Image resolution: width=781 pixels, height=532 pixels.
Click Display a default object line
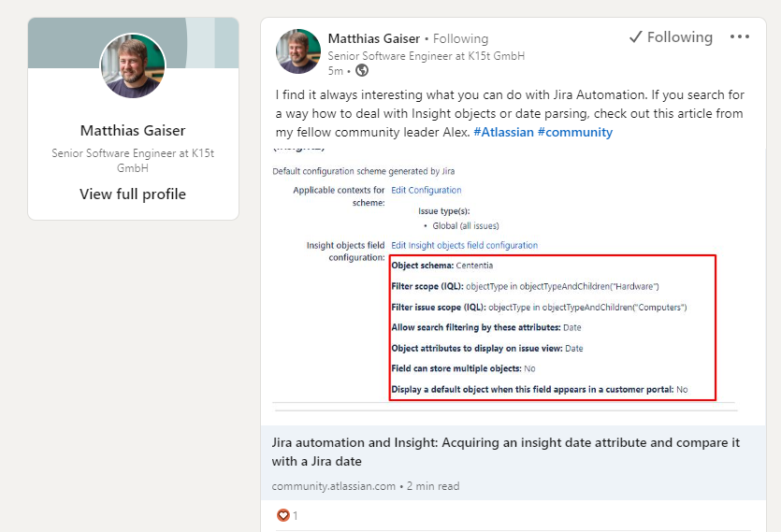[540, 390]
